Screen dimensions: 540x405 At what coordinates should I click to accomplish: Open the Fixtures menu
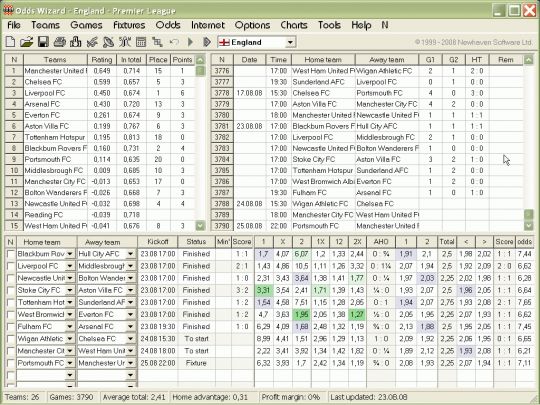(x=129, y=25)
